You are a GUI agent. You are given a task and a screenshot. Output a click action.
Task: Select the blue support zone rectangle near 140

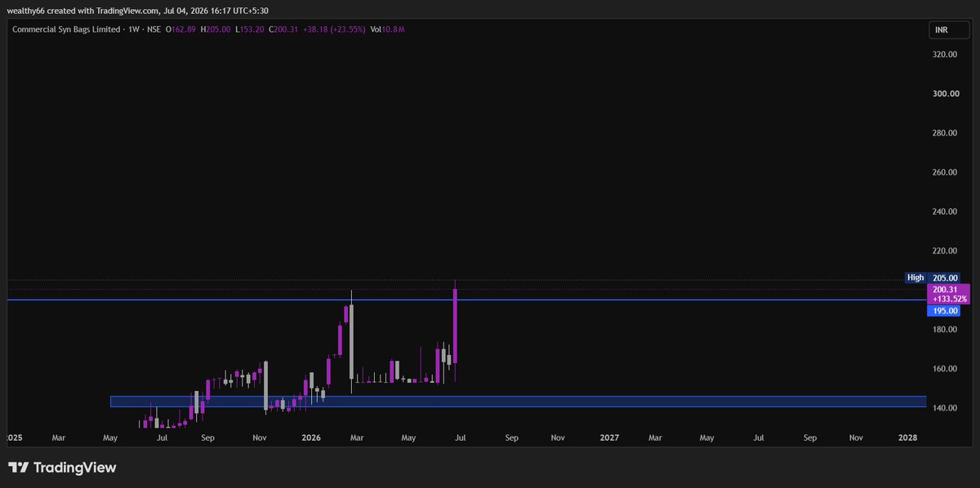tap(518, 401)
